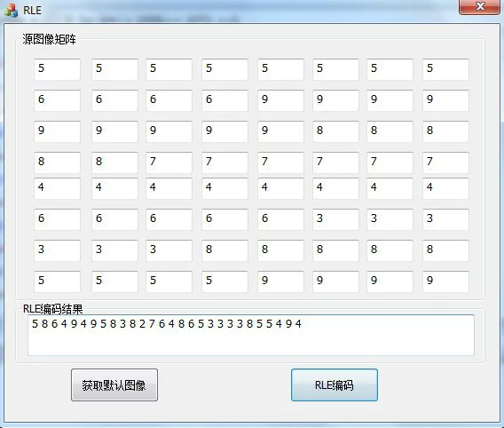
Task: Click first 7 in fourth matrix row
Action: coord(169,162)
